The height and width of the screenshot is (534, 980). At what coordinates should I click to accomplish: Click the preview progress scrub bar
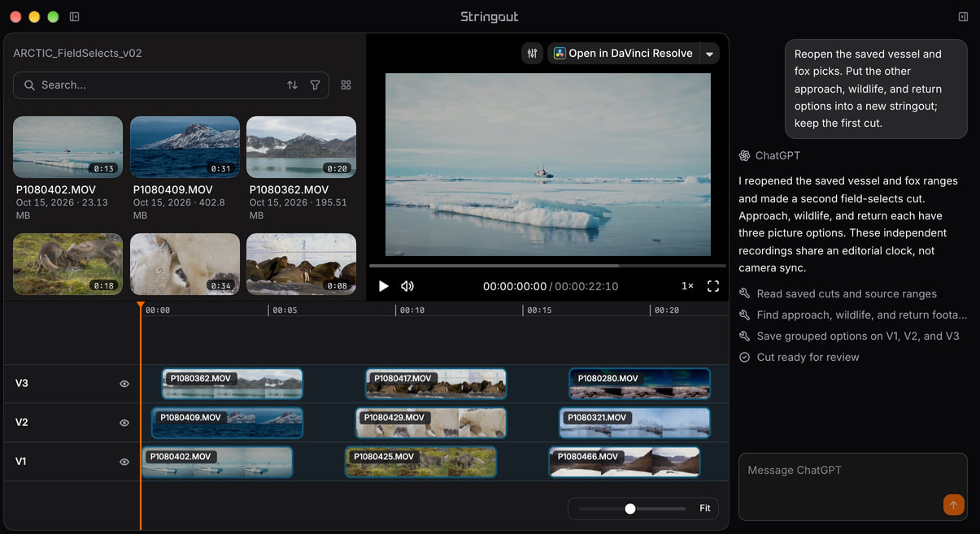click(547, 265)
